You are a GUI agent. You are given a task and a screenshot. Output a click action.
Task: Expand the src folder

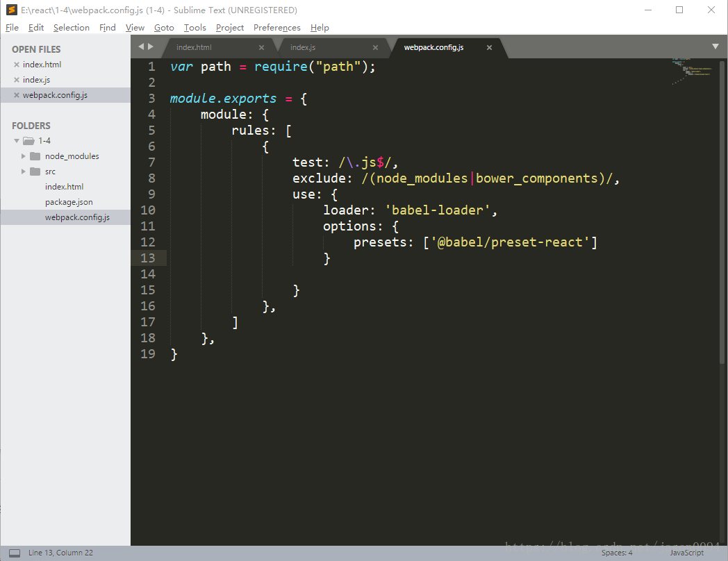click(x=23, y=171)
